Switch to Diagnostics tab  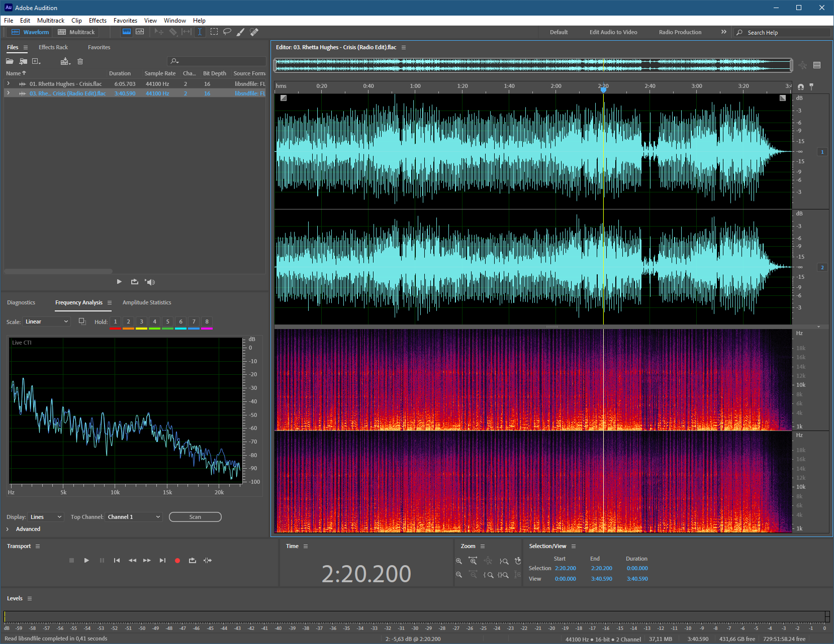[21, 302]
